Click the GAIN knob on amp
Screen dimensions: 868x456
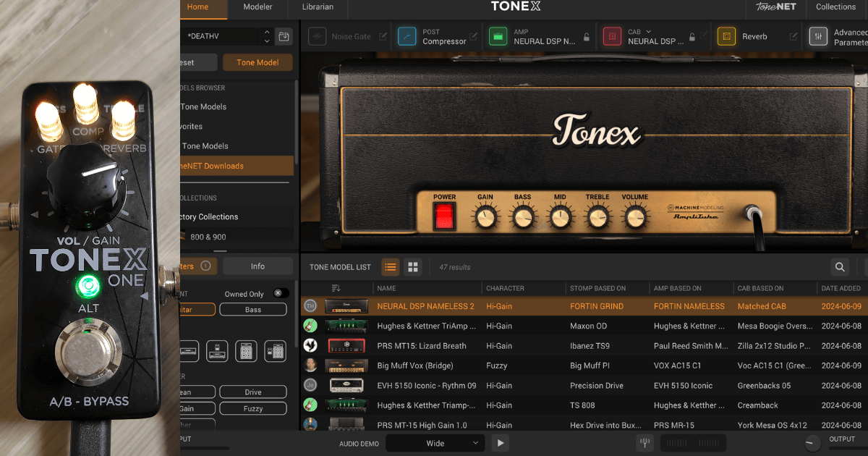[485, 216]
